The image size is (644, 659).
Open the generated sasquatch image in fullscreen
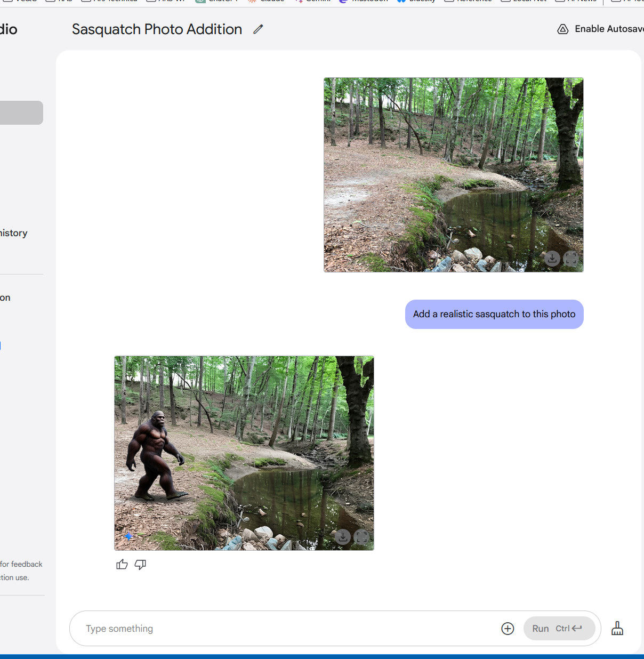pyautogui.click(x=361, y=537)
